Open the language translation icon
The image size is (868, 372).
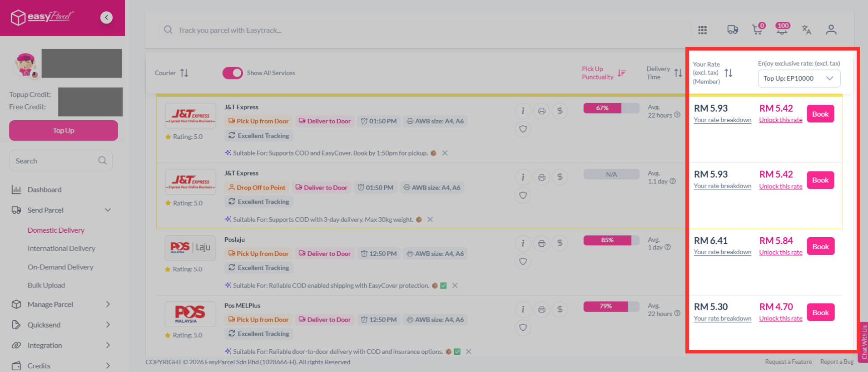(x=807, y=30)
